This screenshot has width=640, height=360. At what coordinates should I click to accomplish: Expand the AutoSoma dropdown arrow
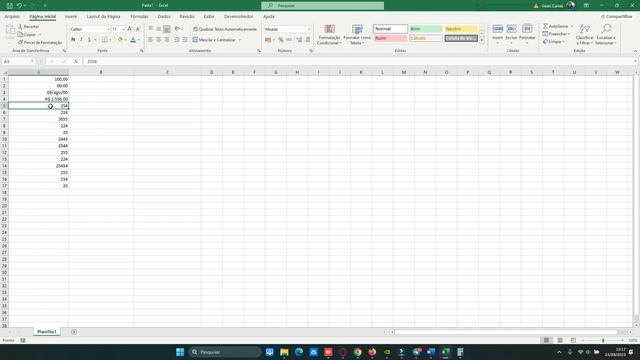coord(572,26)
